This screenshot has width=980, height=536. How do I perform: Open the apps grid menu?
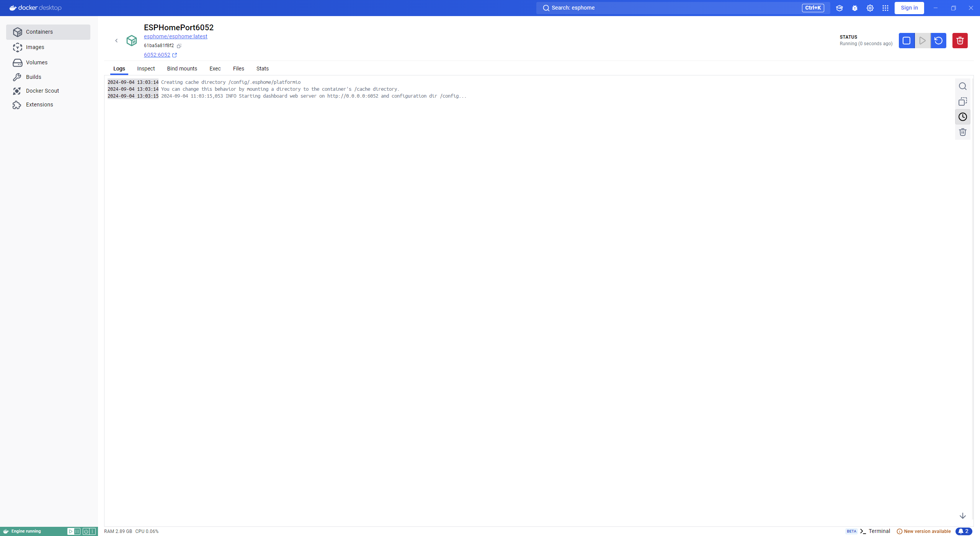click(885, 8)
